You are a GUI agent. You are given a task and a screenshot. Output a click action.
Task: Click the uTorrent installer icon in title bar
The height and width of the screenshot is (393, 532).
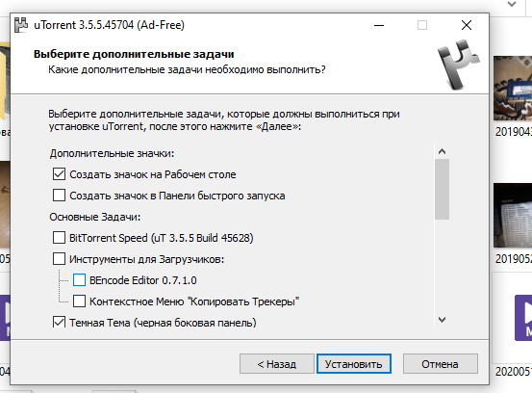point(21,25)
